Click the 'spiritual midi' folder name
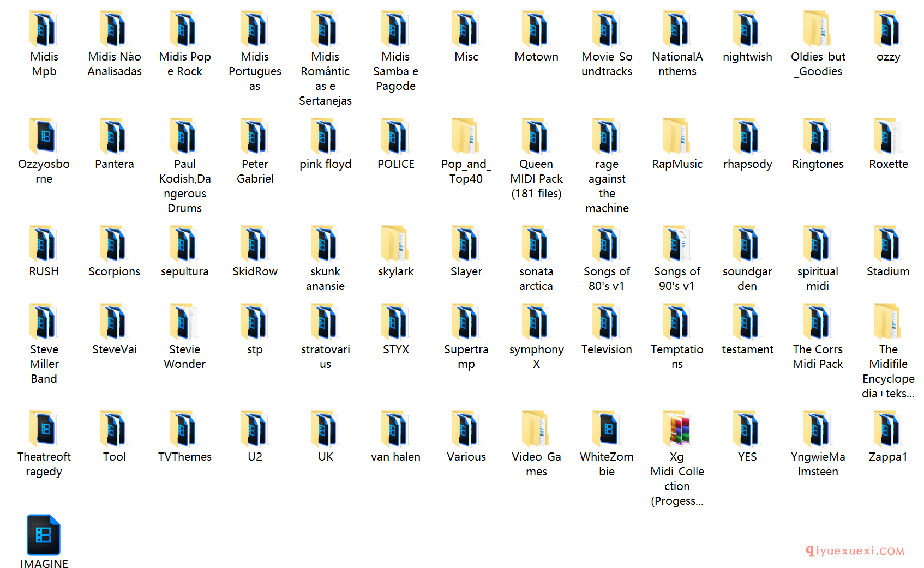 coord(818,279)
